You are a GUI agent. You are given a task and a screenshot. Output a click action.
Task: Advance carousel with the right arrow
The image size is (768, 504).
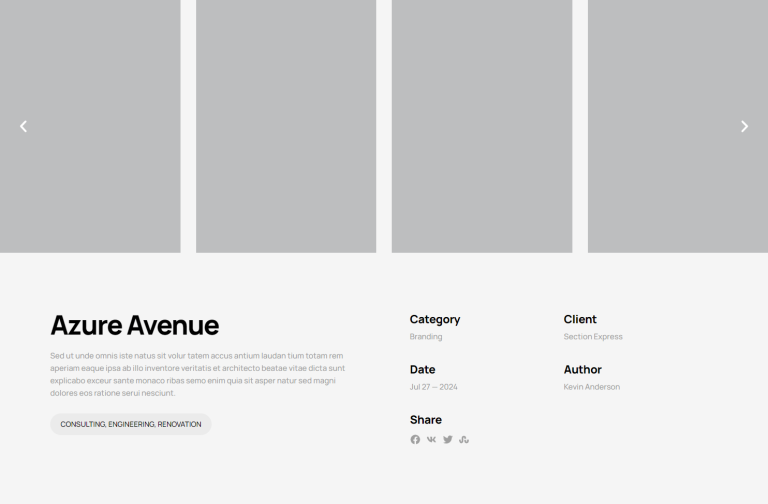tap(744, 126)
